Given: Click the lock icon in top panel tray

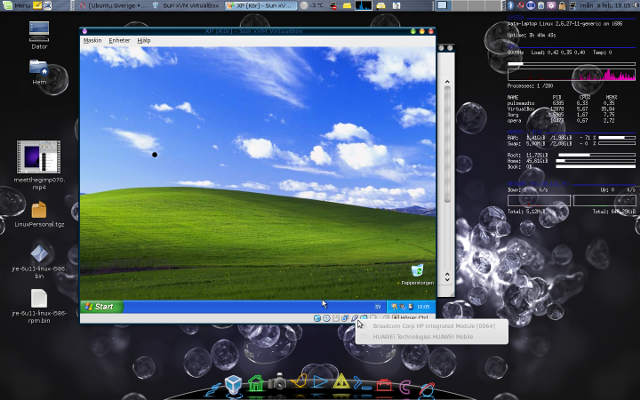Looking at the screenshot, I should tap(562, 6).
